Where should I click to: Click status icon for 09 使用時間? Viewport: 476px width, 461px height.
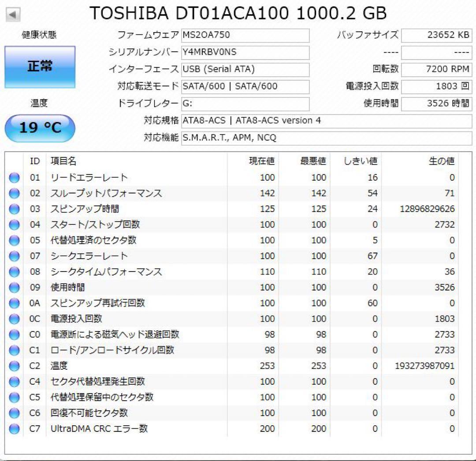pos(14,287)
